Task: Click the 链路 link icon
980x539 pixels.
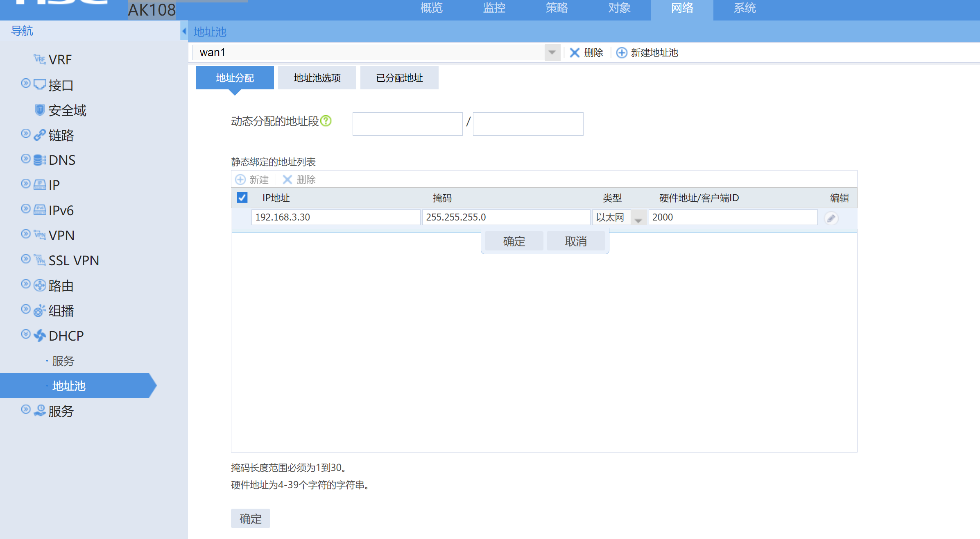Action: pos(39,135)
